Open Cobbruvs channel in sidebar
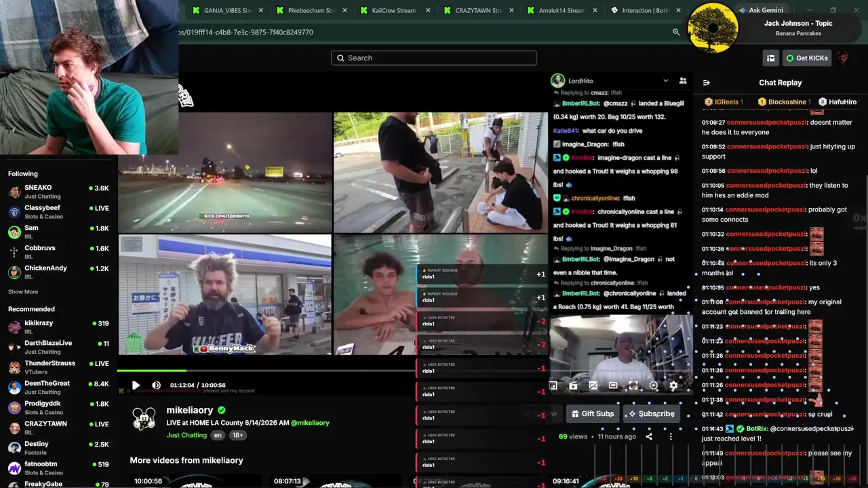 [58, 252]
